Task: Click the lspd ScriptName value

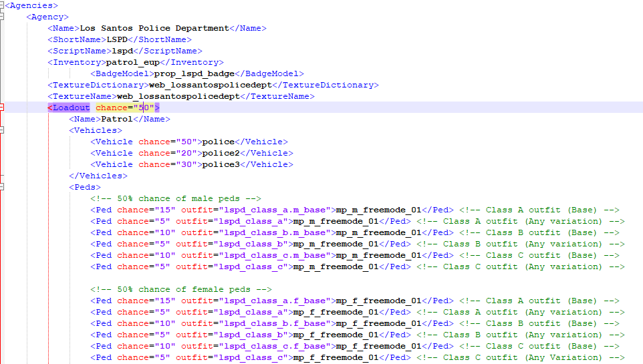Action: coord(122,51)
